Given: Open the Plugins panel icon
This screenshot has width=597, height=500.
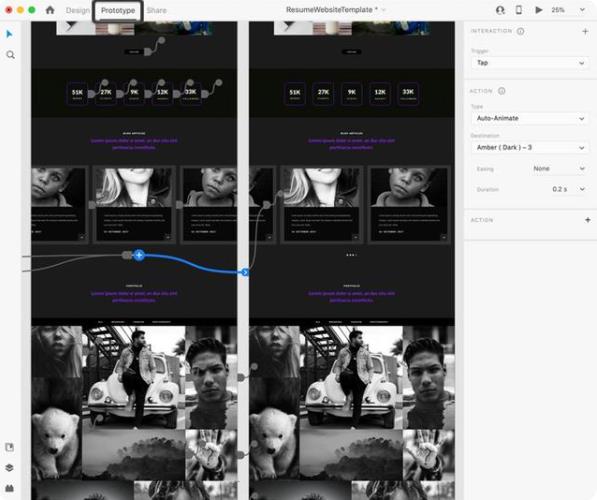Looking at the screenshot, I should click(10, 488).
